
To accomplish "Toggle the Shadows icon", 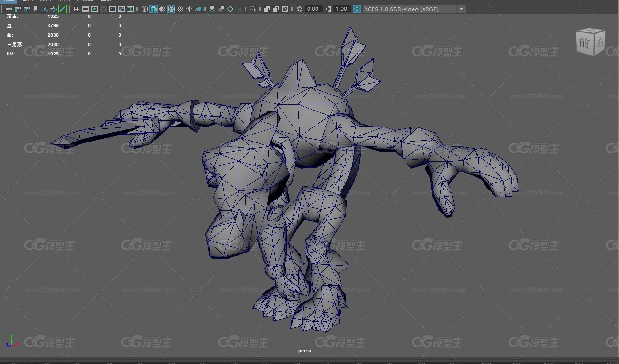I will click(x=198, y=9).
